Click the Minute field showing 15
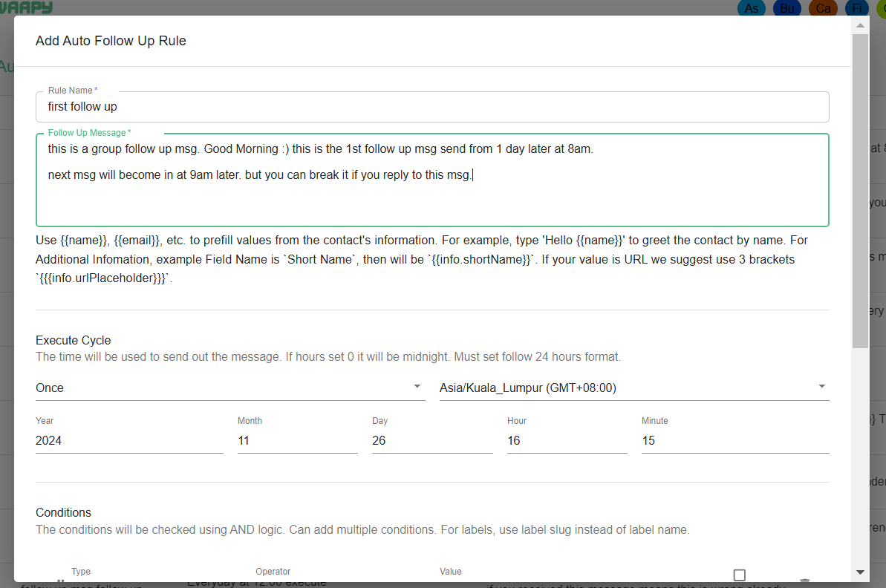The height and width of the screenshot is (588, 886). coord(734,440)
